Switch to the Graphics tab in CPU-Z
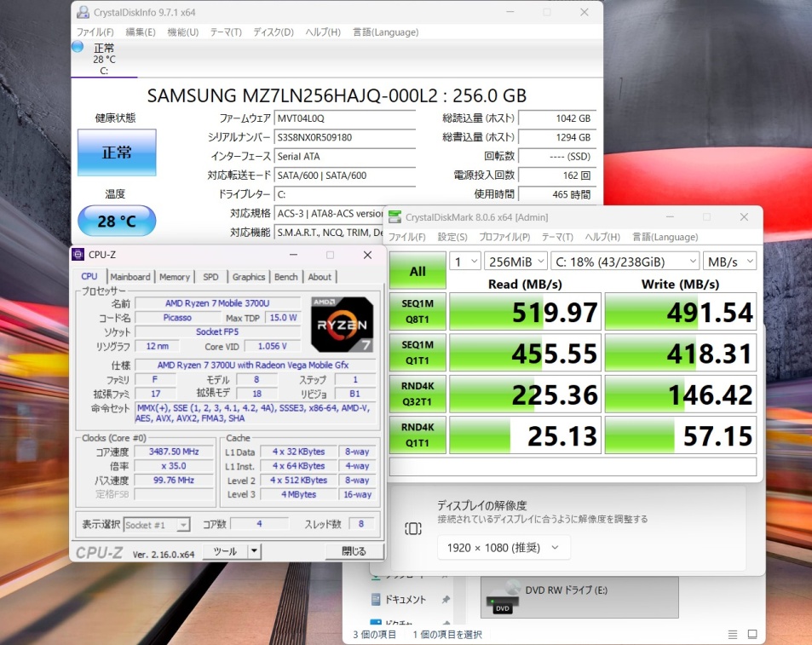Screen dimensions: 812x645 click(x=249, y=277)
